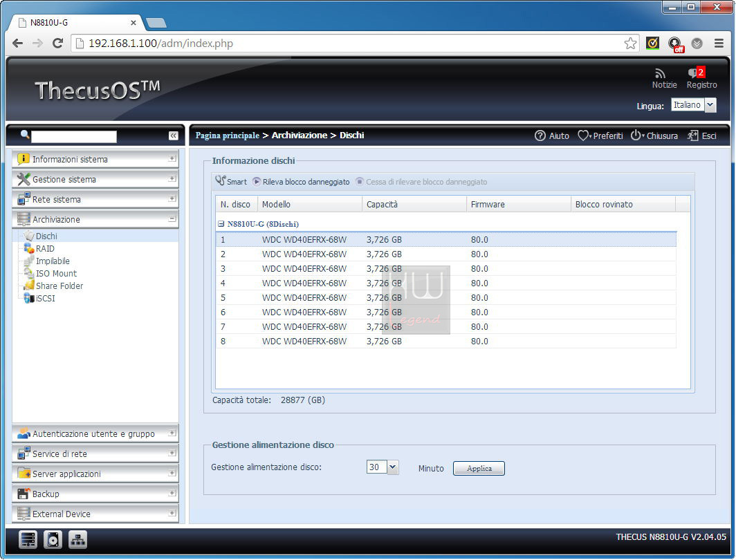Select disk row number 3
The width and height of the screenshot is (736, 560).
[446, 269]
